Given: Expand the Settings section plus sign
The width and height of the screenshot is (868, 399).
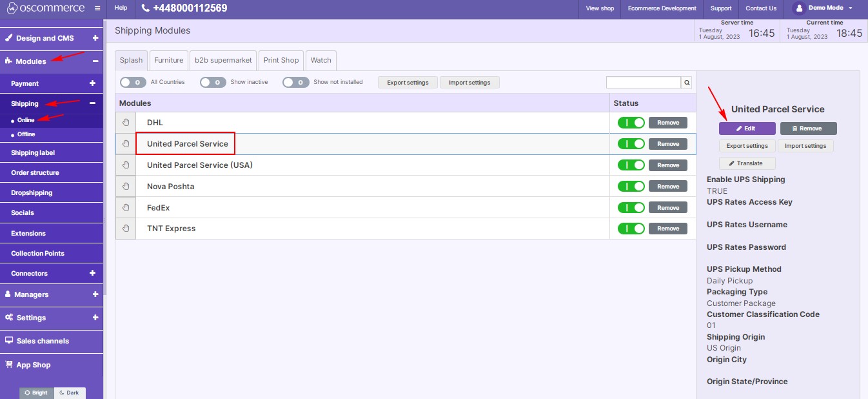Looking at the screenshot, I should coord(95,318).
